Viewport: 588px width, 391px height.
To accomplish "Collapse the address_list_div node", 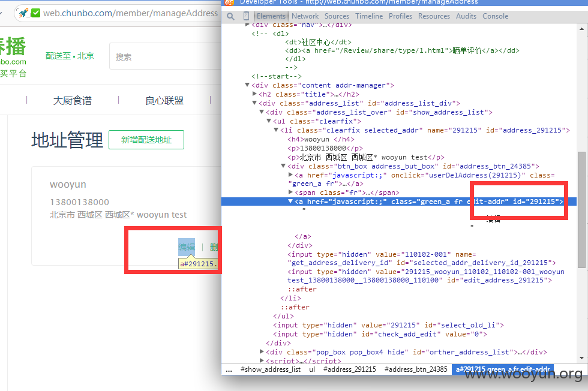I will click(x=254, y=103).
